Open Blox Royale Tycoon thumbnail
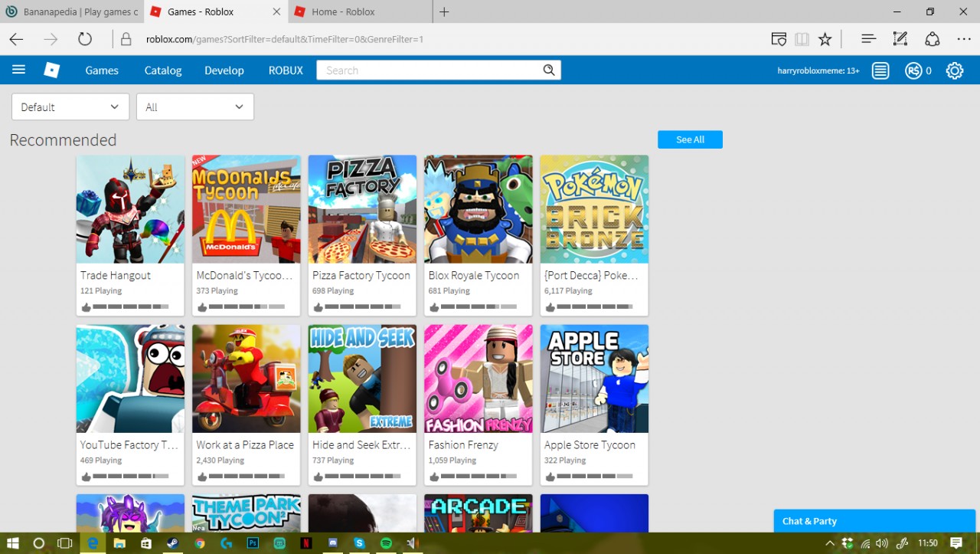 coord(478,209)
